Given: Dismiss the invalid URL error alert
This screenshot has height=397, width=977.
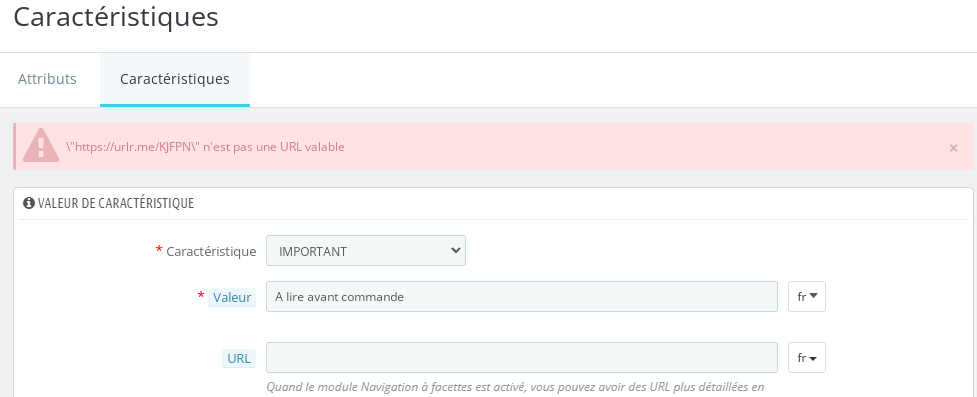Looking at the screenshot, I should (953, 148).
